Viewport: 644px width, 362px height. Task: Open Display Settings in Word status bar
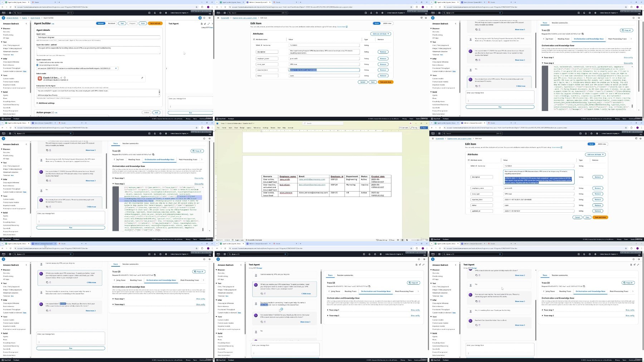pyautogui.click(x=382, y=240)
